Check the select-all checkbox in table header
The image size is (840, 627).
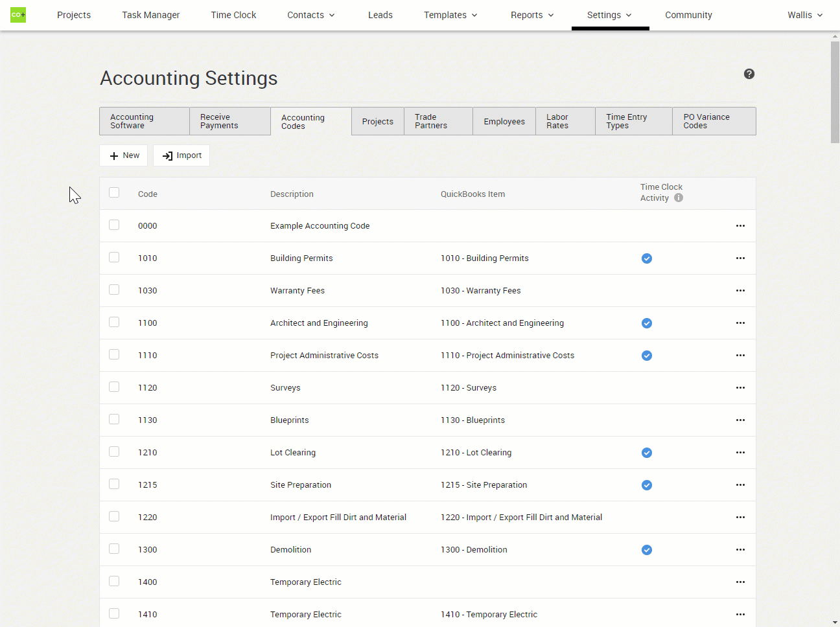click(114, 192)
